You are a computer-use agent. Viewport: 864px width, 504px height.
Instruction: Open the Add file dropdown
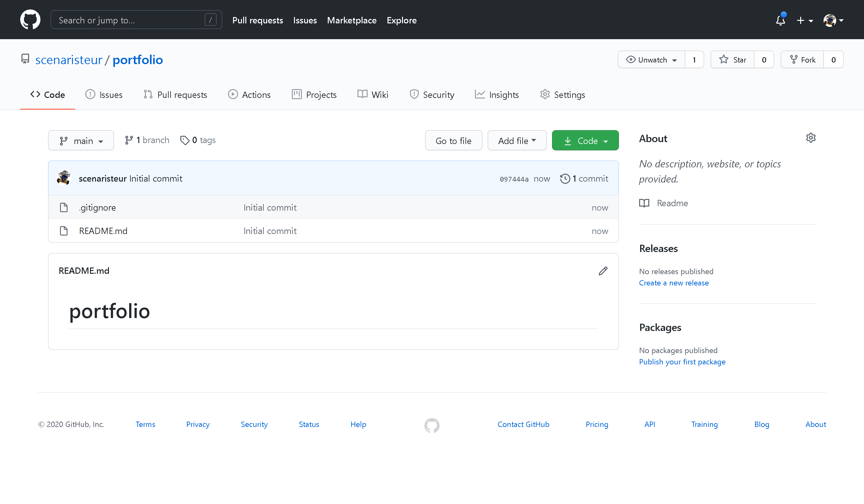517,140
